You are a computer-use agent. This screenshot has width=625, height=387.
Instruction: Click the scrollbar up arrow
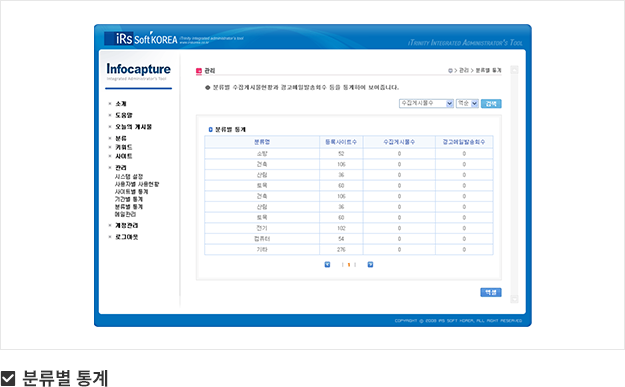(514, 70)
